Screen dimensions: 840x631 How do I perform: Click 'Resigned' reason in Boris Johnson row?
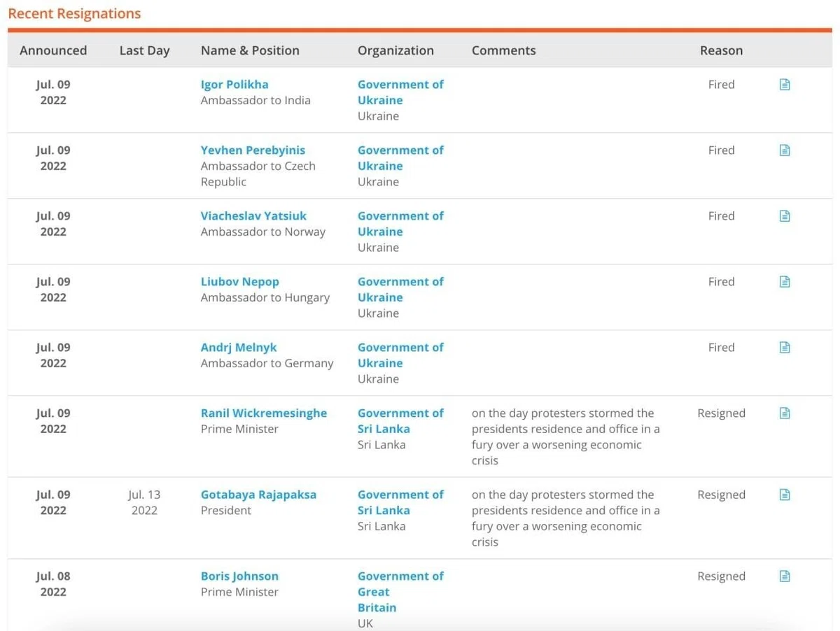[x=721, y=576]
